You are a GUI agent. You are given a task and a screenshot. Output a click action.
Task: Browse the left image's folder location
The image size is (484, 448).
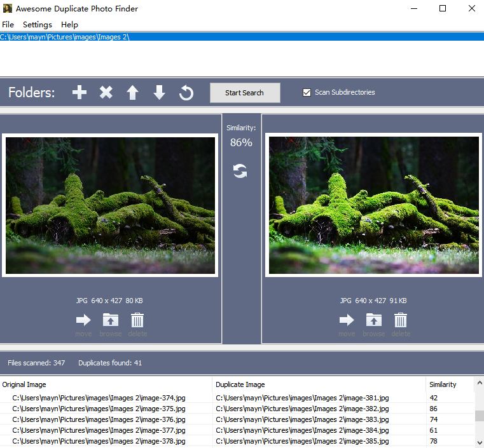[111, 320]
